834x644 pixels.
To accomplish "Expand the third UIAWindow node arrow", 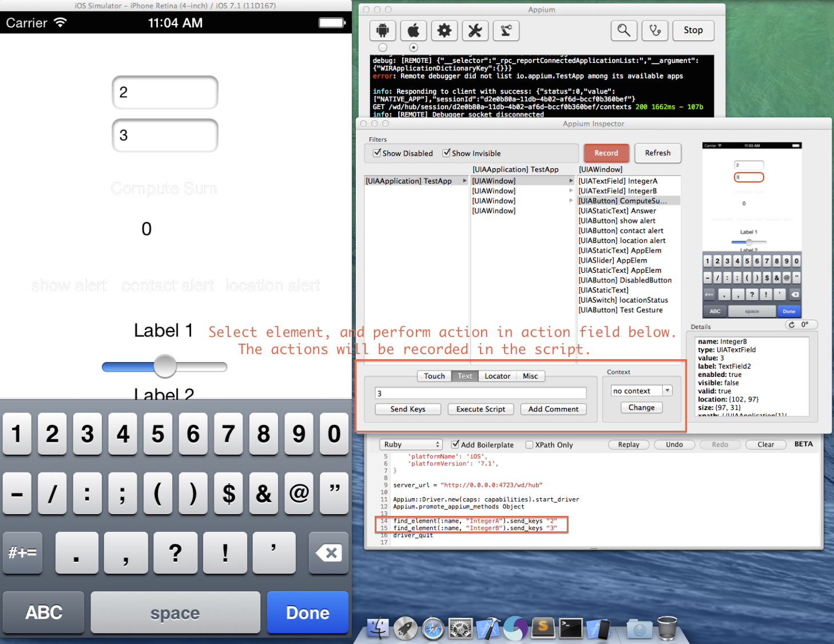I will tap(571, 201).
